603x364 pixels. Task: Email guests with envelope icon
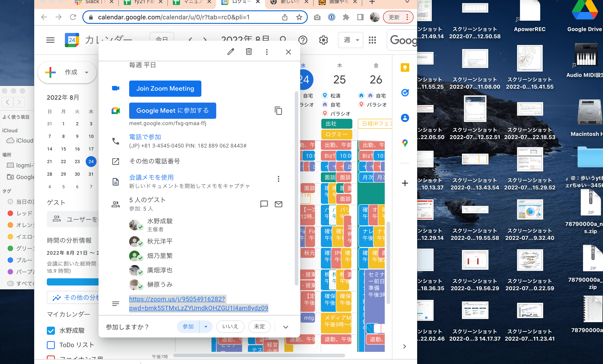[279, 204]
